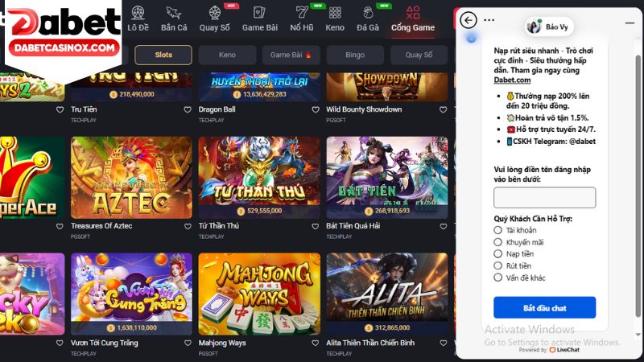Click the chat panel vertical scrollbar
Screen dimensions: 644x362
pos(638,185)
